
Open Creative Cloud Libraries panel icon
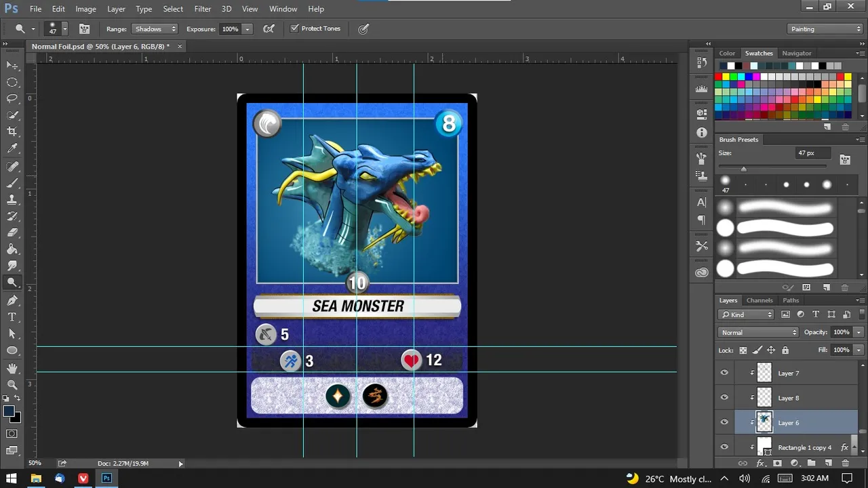click(702, 272)
